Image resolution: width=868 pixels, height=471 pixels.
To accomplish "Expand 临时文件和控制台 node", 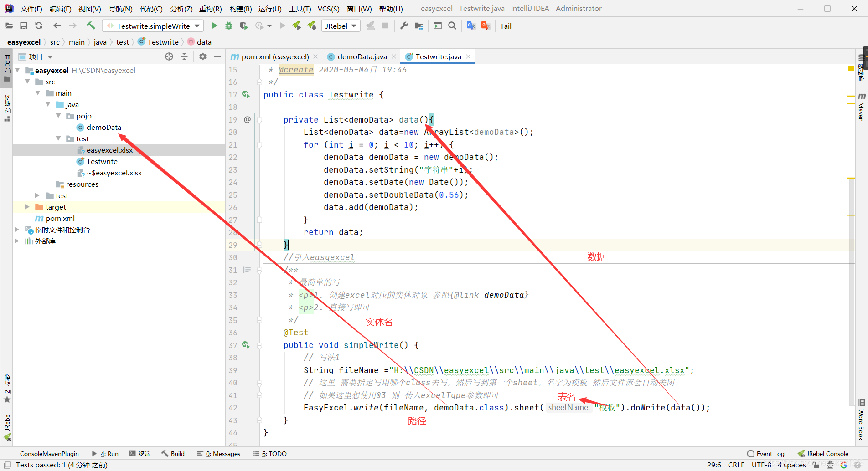I will 17,230.
